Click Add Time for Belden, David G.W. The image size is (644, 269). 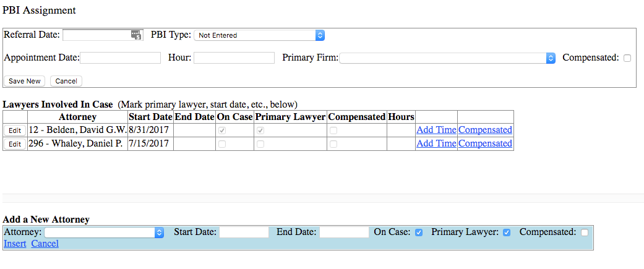point(436,130)
